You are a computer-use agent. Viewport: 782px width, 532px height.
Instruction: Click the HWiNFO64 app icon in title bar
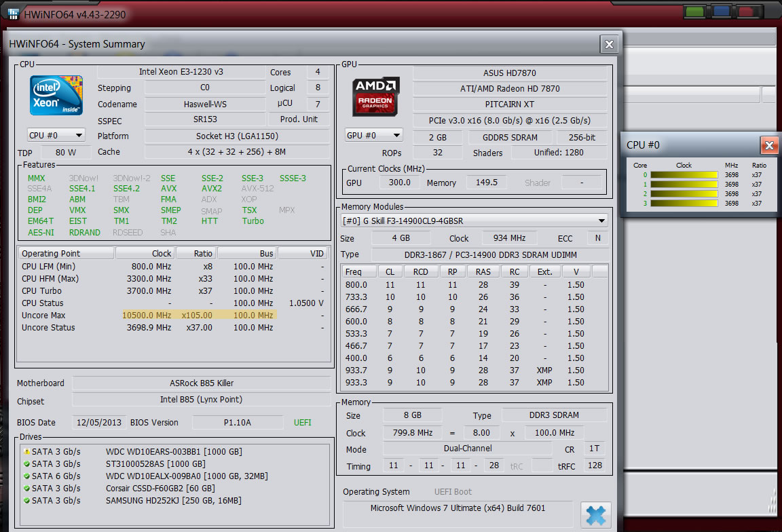click(12, 14)
